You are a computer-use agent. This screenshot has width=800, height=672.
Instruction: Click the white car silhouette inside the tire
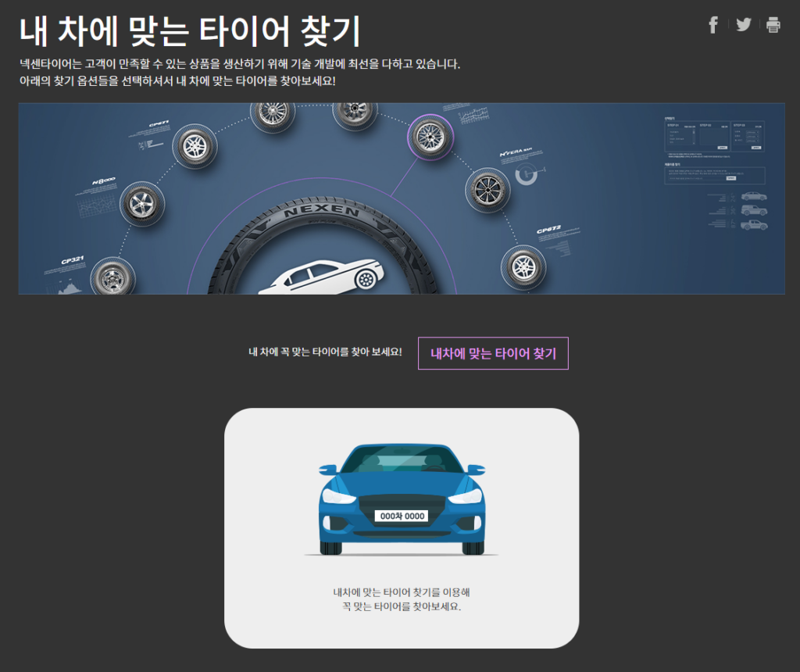pos(321,277)
